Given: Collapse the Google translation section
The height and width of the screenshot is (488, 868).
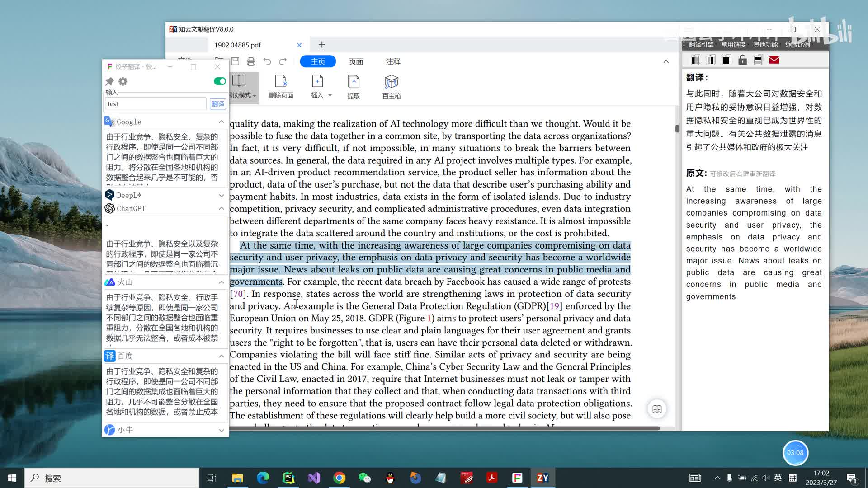Looking at the screenshot, I should tap(222, 122).
